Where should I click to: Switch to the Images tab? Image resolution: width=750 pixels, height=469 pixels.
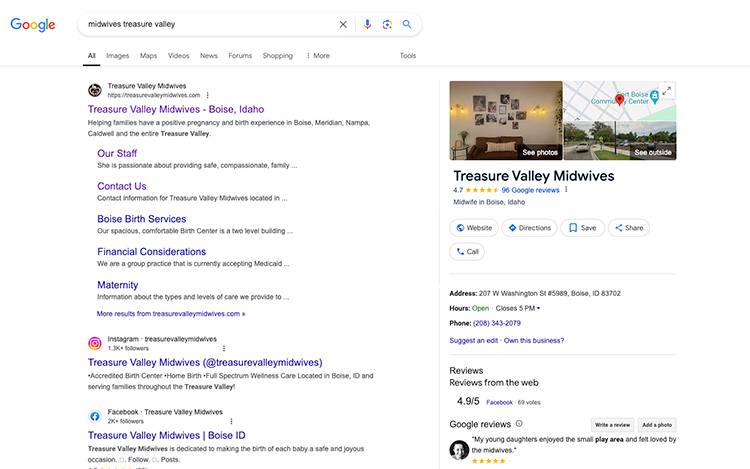point(117,56)
